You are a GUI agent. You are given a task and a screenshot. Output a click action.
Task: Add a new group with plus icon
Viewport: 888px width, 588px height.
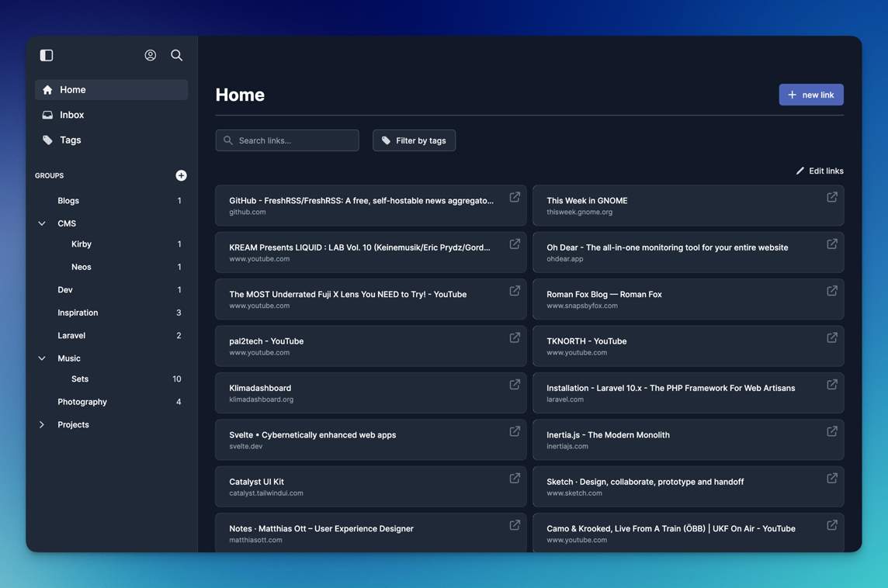181,175
